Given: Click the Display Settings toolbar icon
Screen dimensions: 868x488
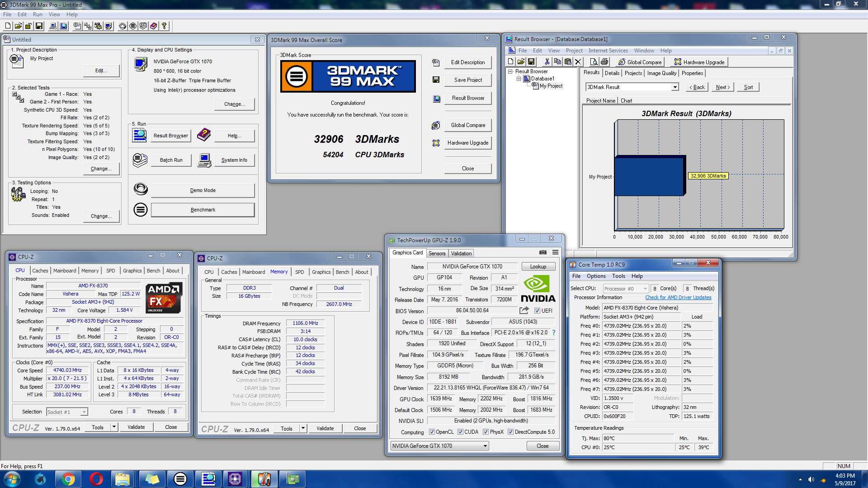Looking at the screenshot, I should tap(108, 26).
